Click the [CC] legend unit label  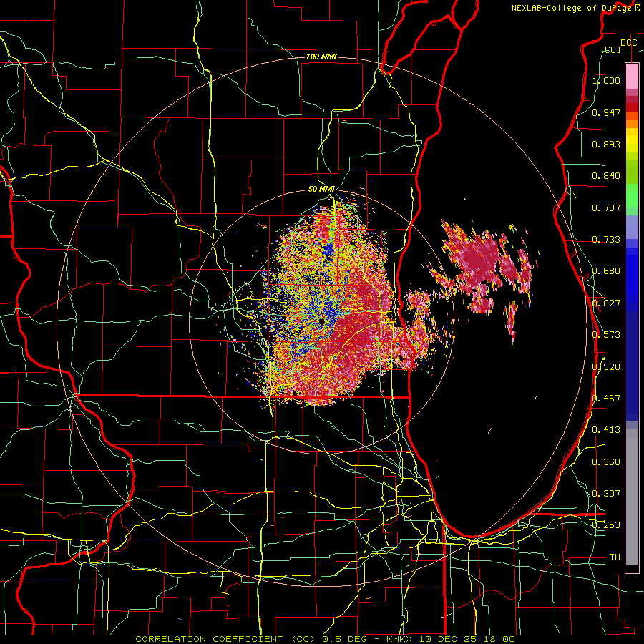(x=611, y=49)
